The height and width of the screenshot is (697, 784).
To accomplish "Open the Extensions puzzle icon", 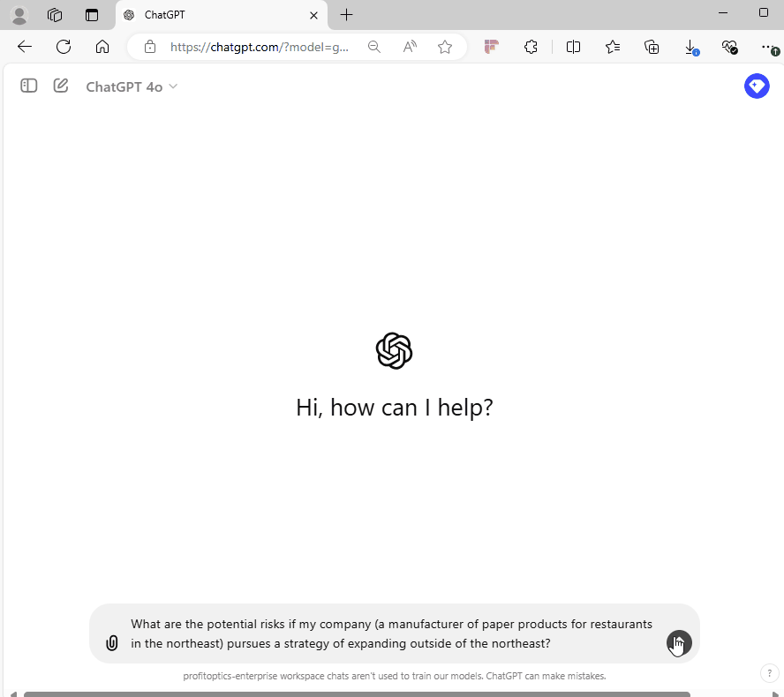I will pos(531,47).
